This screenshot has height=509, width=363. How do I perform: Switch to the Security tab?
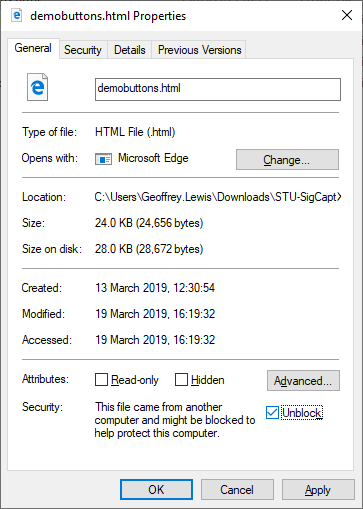[83, 50]
